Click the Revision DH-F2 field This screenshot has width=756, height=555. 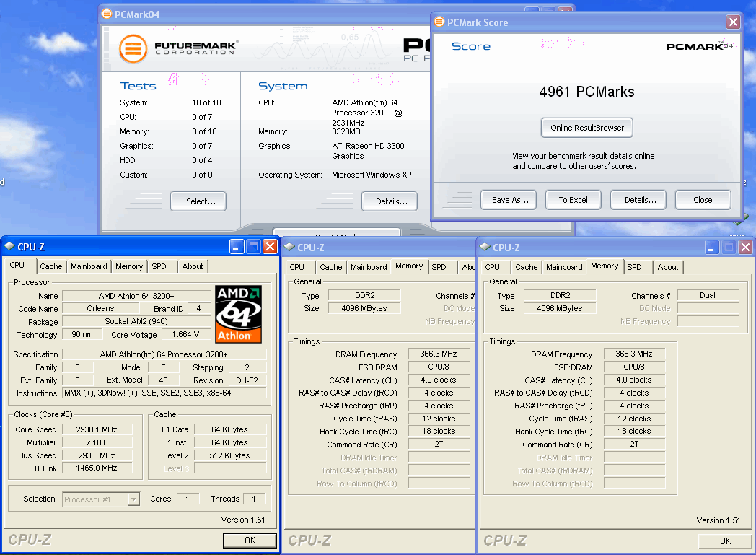click(247, 380)
